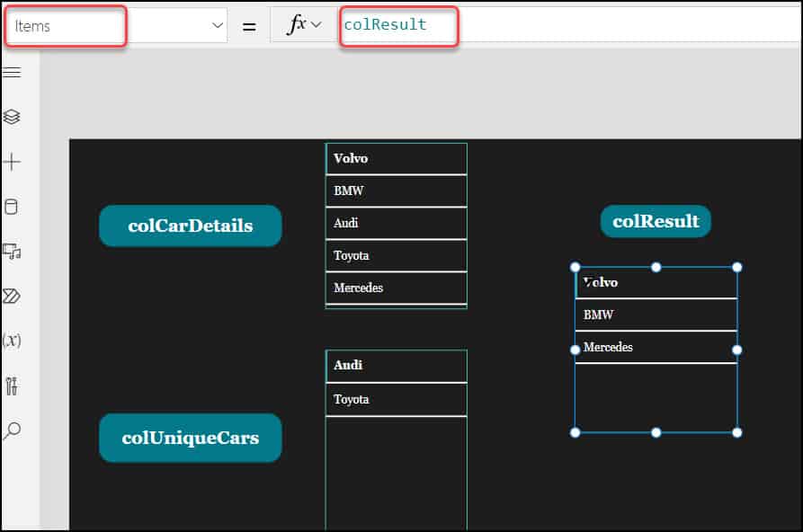Click the colResult formula bar input
803x532 pixels.
pos(568,24)
